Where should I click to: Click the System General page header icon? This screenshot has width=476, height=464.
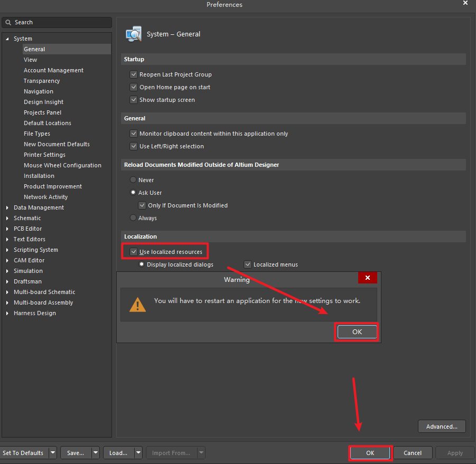click(133, 34)
